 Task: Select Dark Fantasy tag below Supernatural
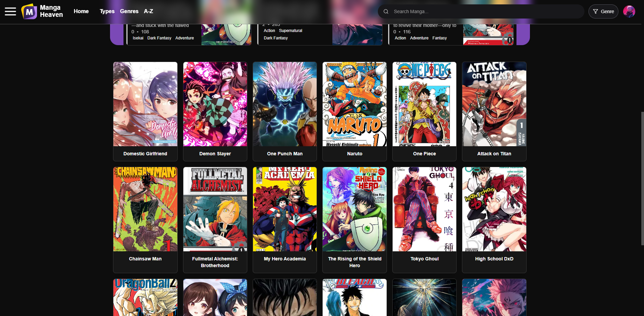pyautogui.click(x=276, y=38)
